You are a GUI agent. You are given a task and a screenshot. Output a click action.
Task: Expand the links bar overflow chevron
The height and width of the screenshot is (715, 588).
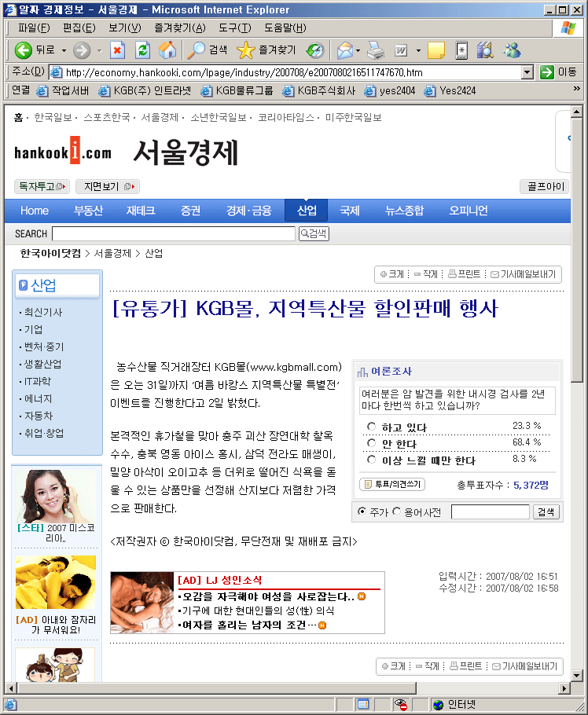coord(576,89)
